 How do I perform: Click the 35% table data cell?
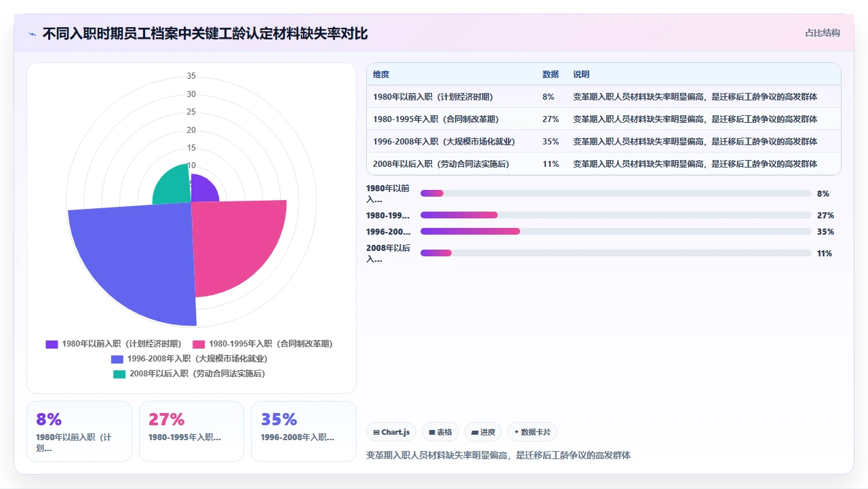click(551, 141)
